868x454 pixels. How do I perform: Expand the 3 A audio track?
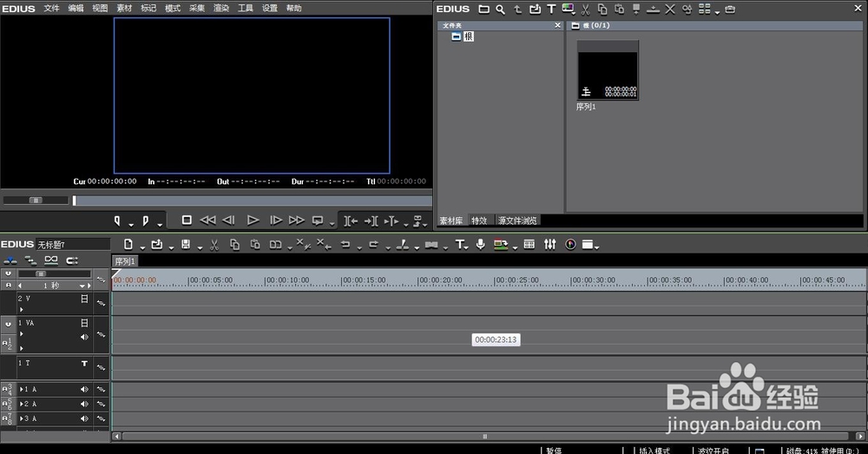click(22, 418)
